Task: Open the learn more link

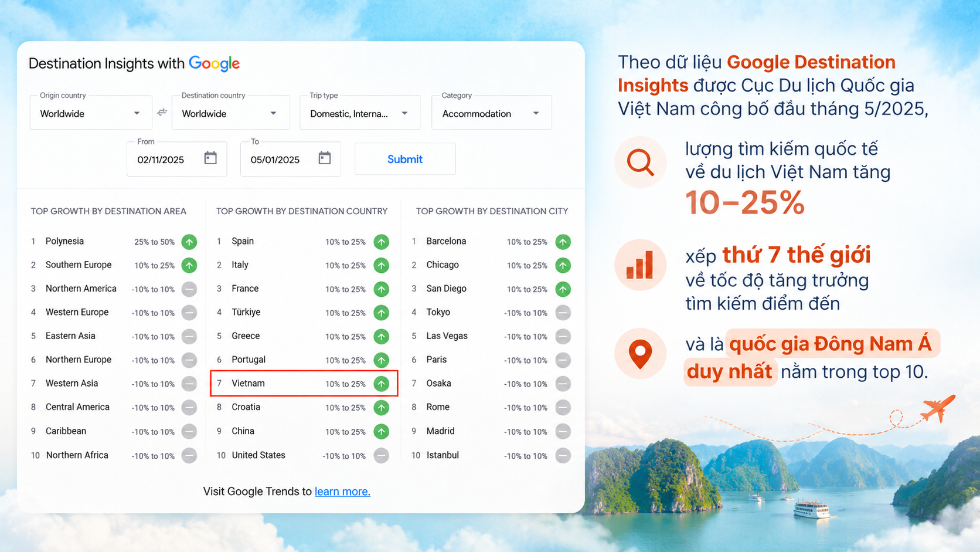Action: [342, 492]
